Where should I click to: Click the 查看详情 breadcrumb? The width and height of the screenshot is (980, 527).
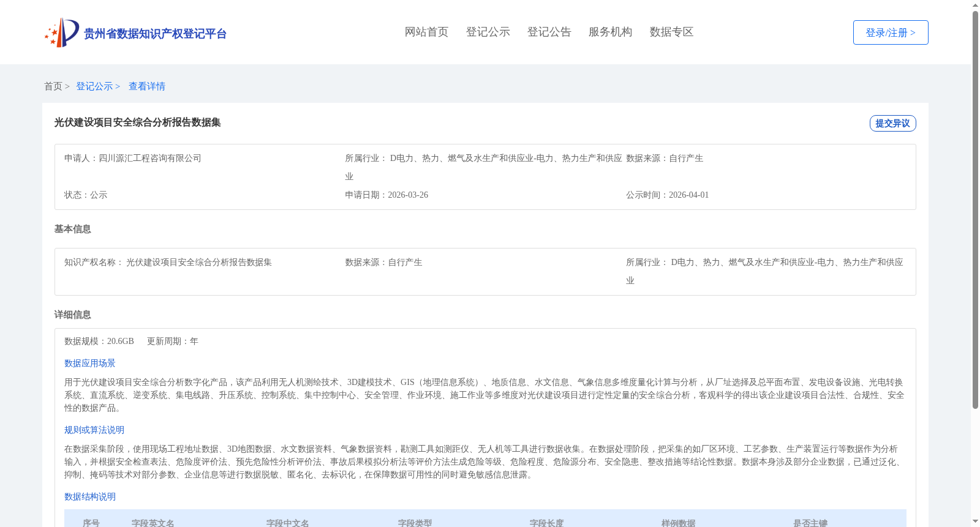pos(147,86)
